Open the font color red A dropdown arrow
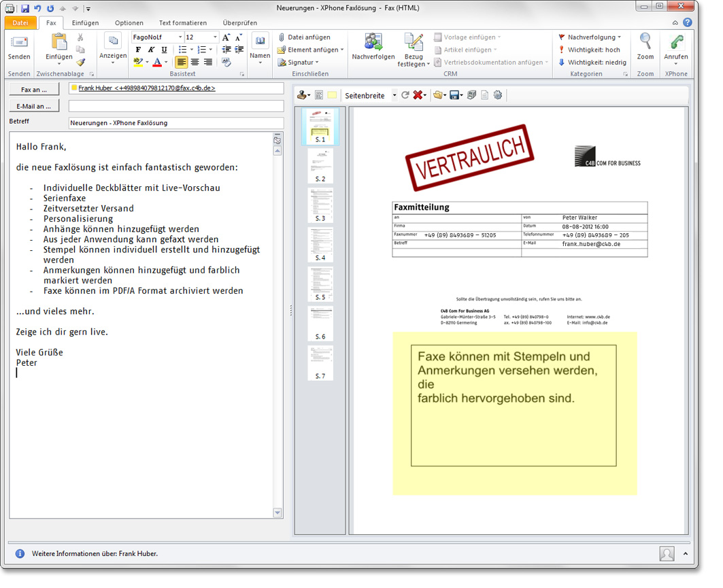Image resolution: width=723 pixels, height=588 pixels. pyautogui.click(x=165, y=63)
